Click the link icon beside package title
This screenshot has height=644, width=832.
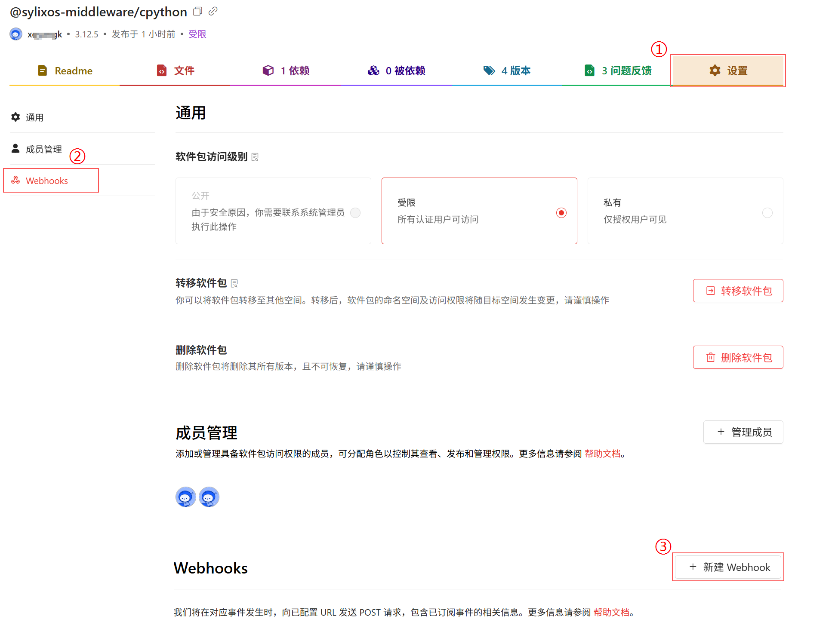pos(213,12)
